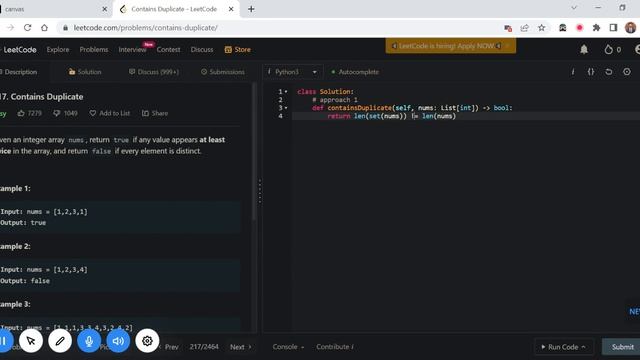Click the screen recorder pause button

click(x=4, y=341)
